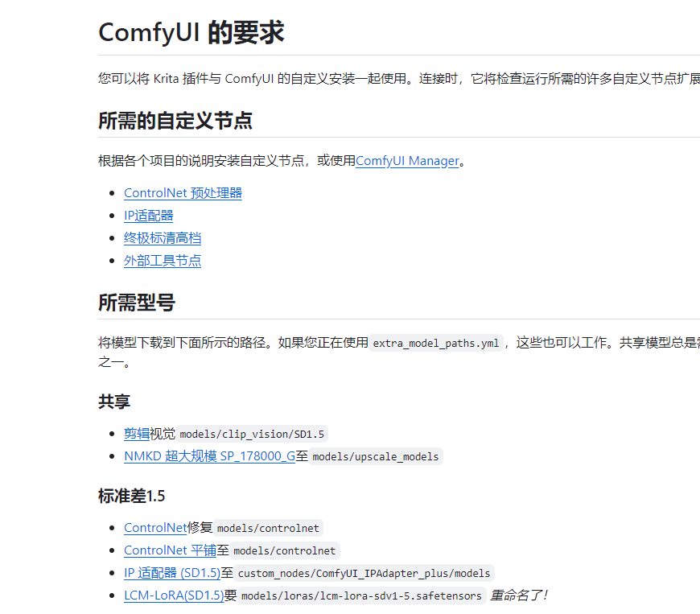Screen dimensions: 700x614
Task: Click the models/loras/lcm-lora-sdv1-5.safetensors path
Action: (x=361, y=595)
